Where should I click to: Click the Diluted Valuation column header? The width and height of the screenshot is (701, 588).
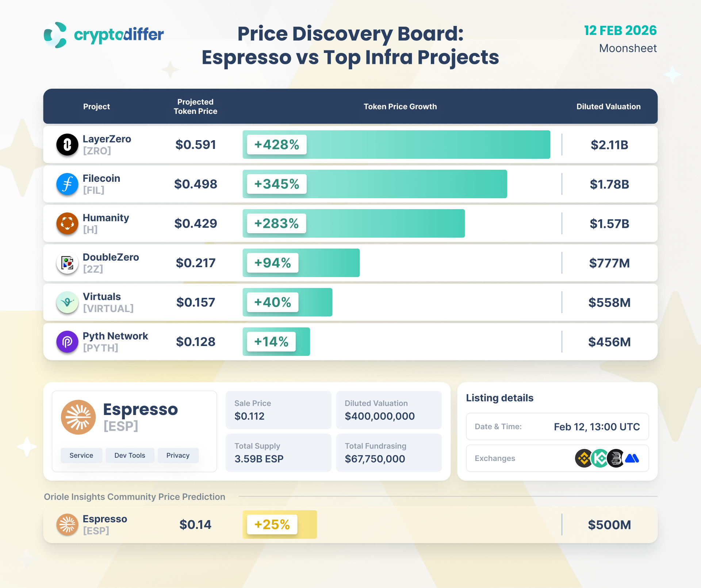tap(608, 107)
